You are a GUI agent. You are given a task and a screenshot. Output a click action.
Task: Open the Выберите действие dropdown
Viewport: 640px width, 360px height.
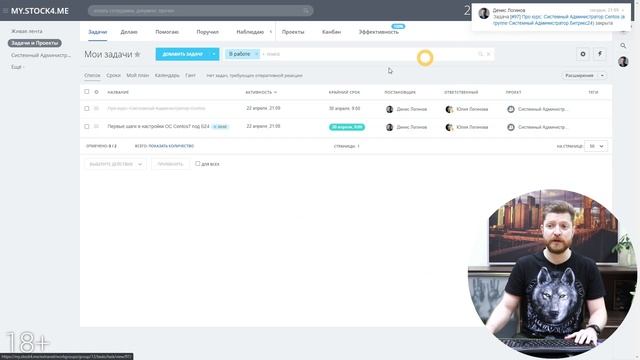115,164
